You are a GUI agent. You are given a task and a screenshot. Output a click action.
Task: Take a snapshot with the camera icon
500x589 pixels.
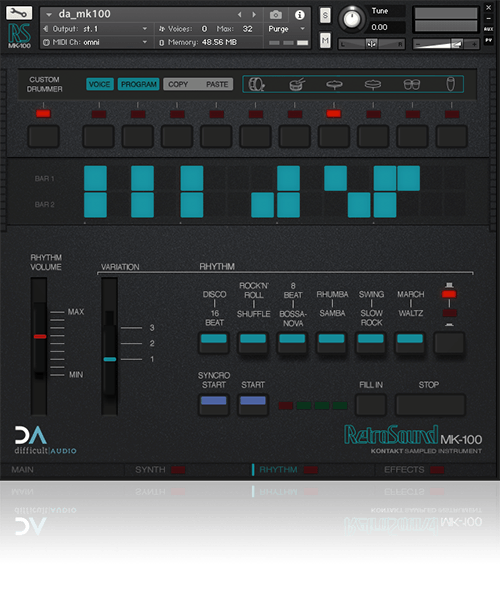(276, 15)
